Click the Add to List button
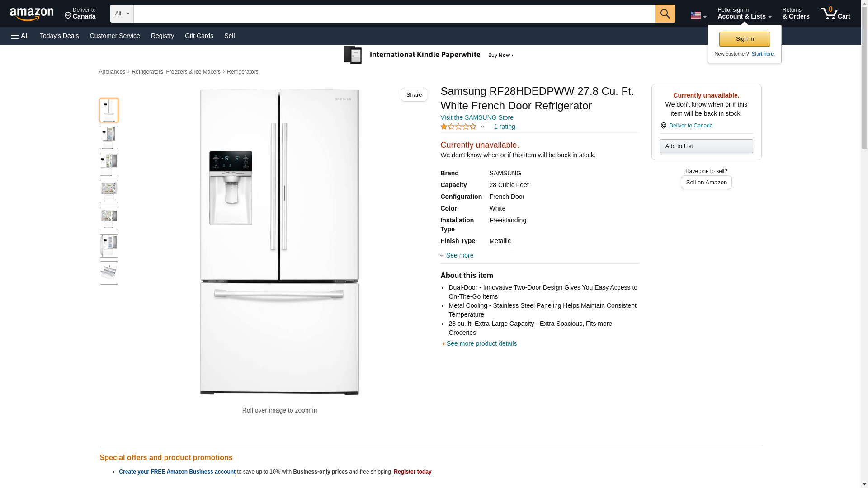 pyautogui.click(x=706, y=146)
